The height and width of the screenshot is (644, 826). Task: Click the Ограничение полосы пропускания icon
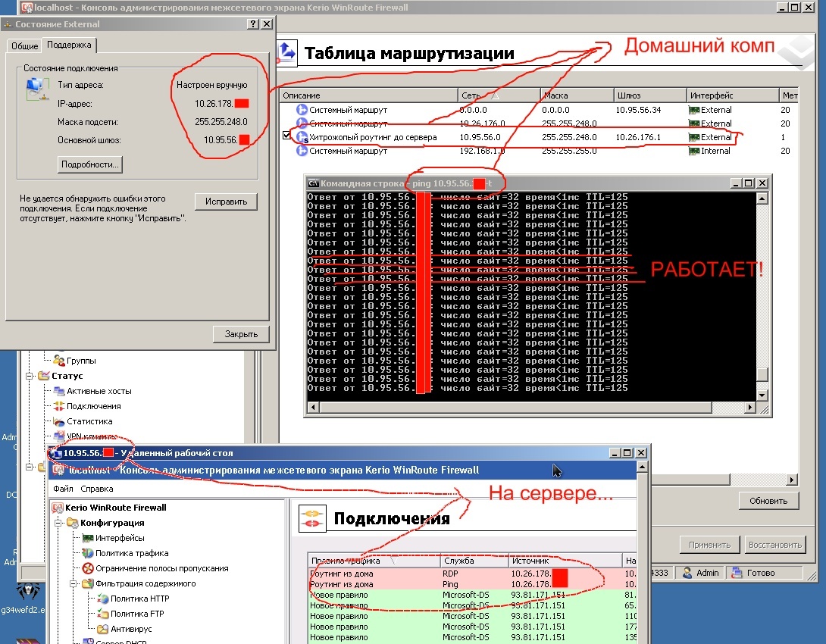(88, 568)
